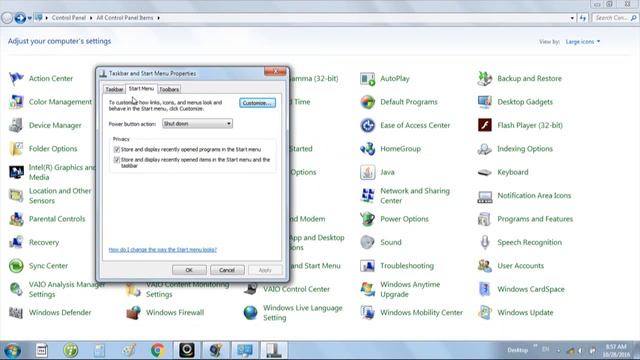
Task: Click Cancel in the properties dialog
Action: coord(227,270)
